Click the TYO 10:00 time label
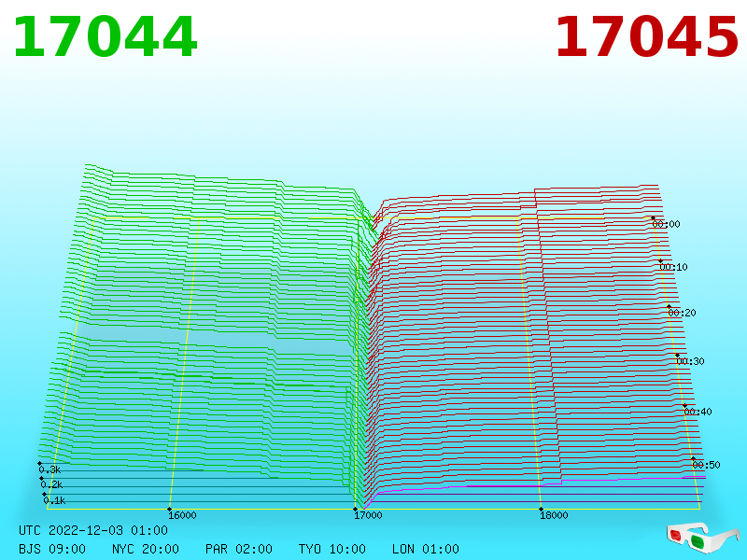 332,549
